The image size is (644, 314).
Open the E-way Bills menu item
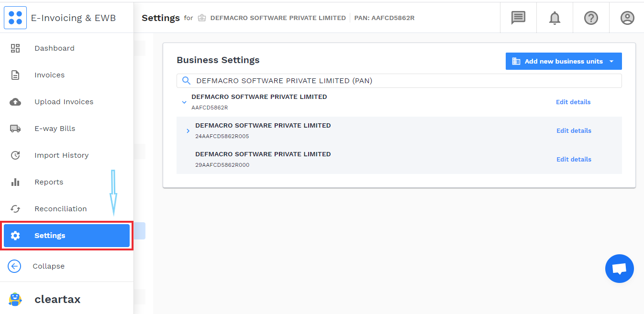coord(55,129)
